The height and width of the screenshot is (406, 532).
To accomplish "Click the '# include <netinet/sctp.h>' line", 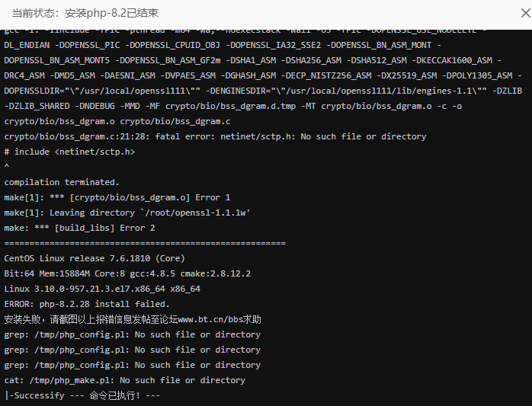I will click(69, 152).
